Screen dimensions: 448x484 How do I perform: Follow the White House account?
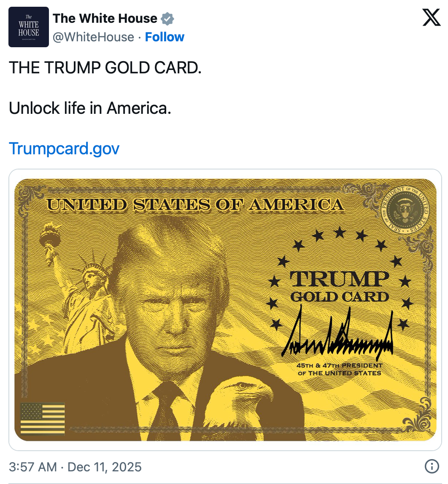tap(165, 37)
